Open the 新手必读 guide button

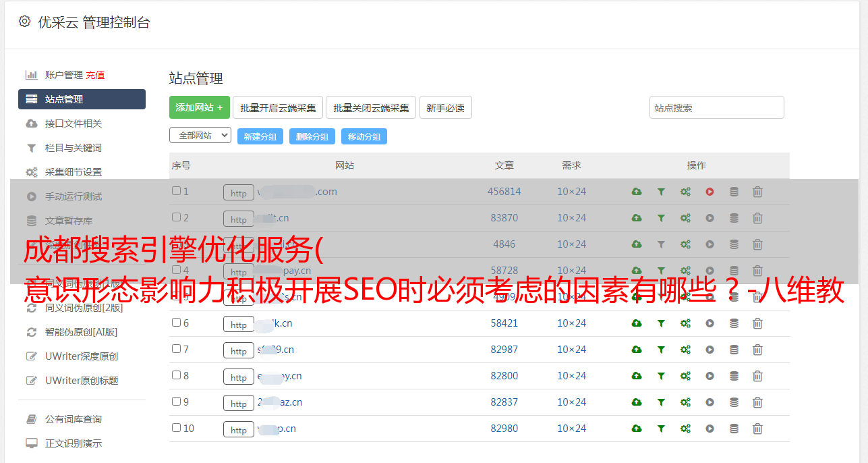(x=446, y=107)
